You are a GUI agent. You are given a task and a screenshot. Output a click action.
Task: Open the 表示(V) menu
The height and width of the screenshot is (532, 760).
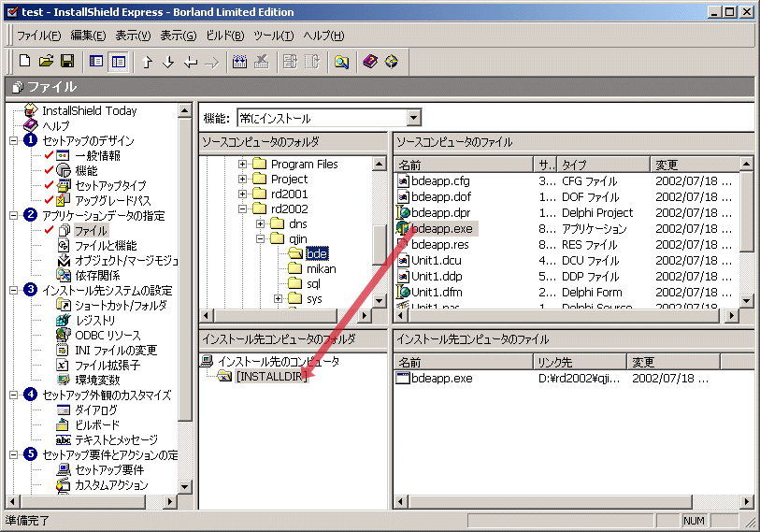[x=133, y=36]
